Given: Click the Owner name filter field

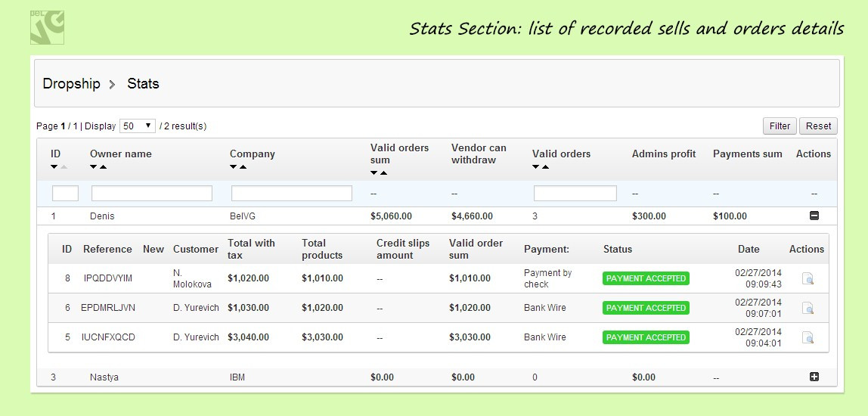Looking at the screenshot, I should pyautogui.click(x=151, y=194).
